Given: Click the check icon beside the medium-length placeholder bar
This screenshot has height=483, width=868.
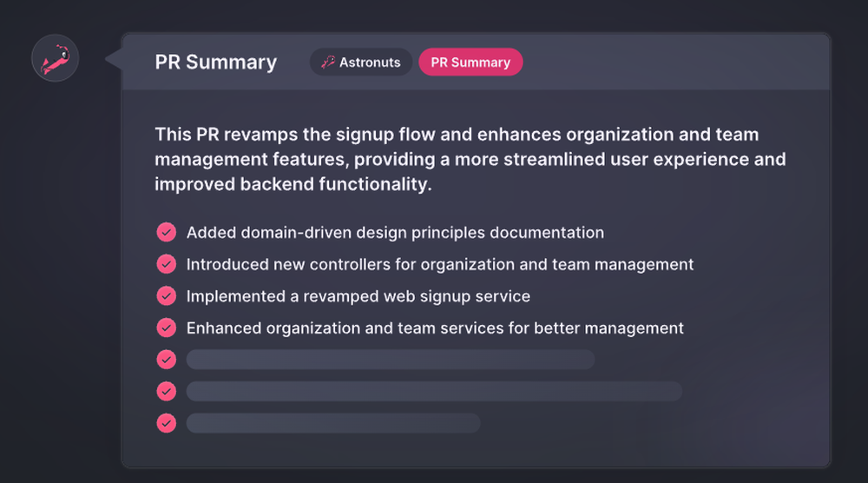Looking at the screenshot, I should pyautogui.click(x=166, y=360).
